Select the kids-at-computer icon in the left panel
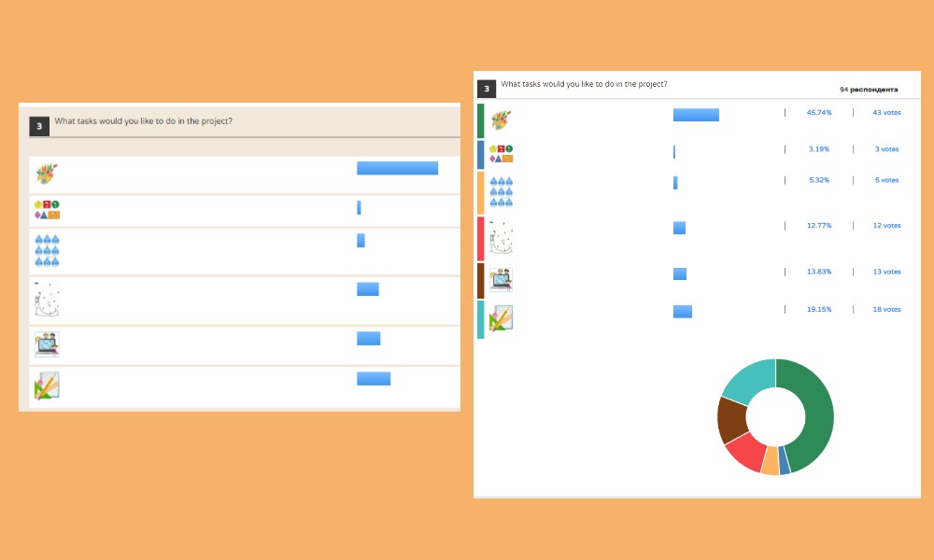This screenshot has height=560, width=934. [47, 343]
